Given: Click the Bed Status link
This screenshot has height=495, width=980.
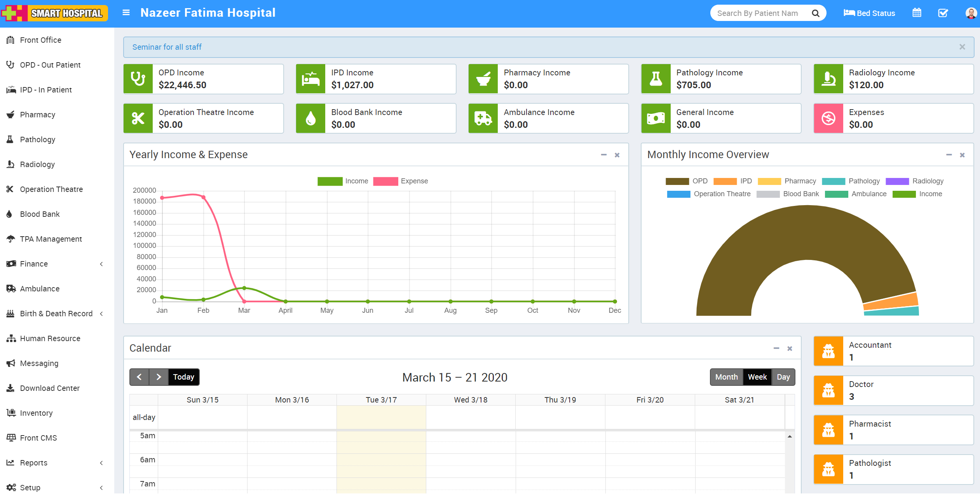Looking at the screenshot, I should pos(869,13).
